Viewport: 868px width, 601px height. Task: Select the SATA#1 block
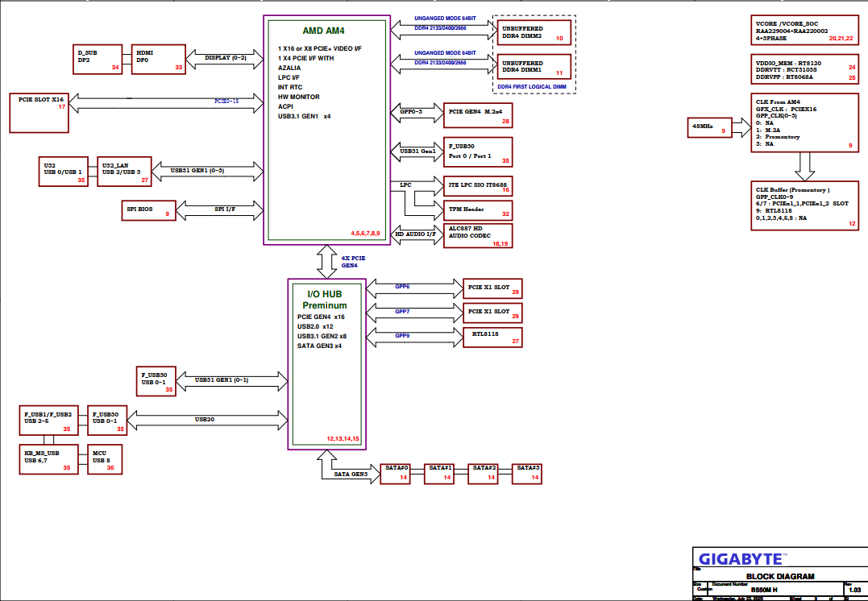(439, 474)
